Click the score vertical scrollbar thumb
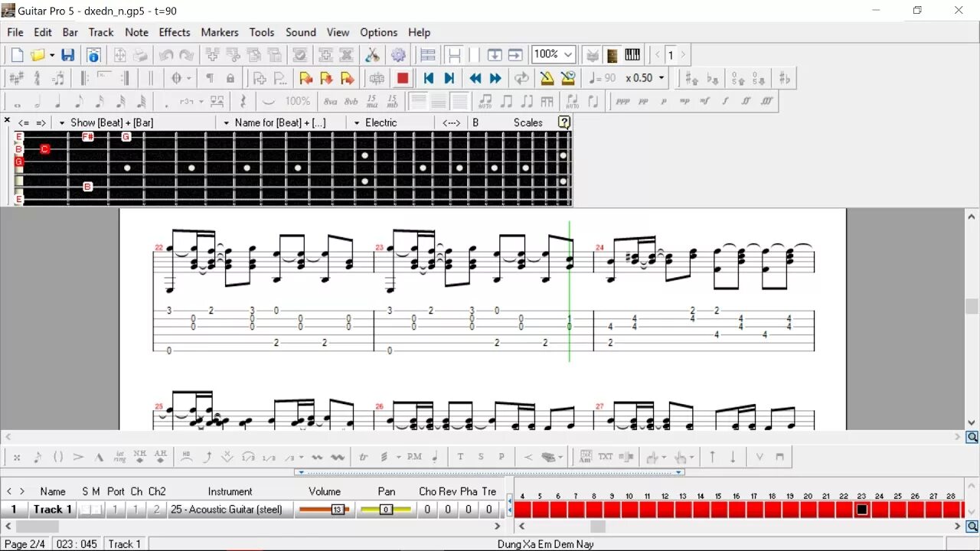The height and width of the screenshot is (551, 980). click(x=972, y=306)
